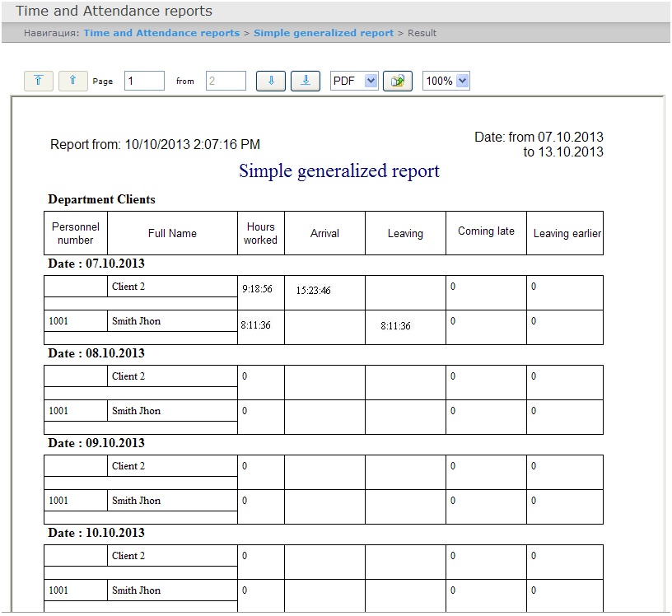
Task: Click the Personnel number column header
Action: 76,233
